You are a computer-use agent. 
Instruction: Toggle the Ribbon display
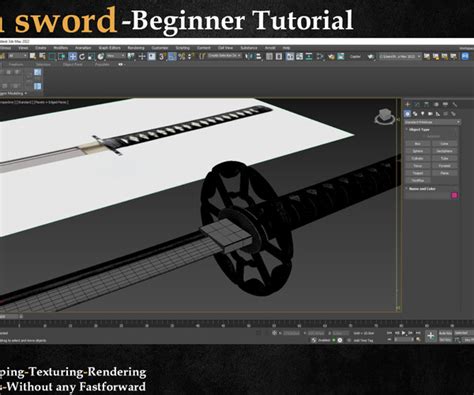(290, 56)
